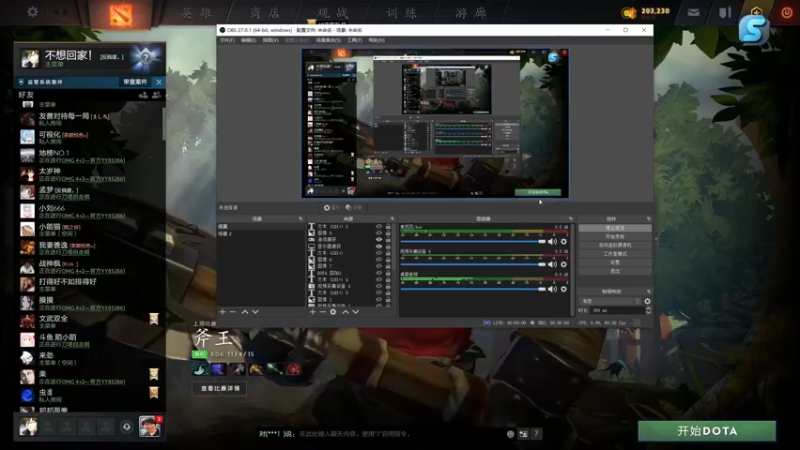
Task: Switch to the 训练 tab in Dota
Action: (x=401, y=13)
